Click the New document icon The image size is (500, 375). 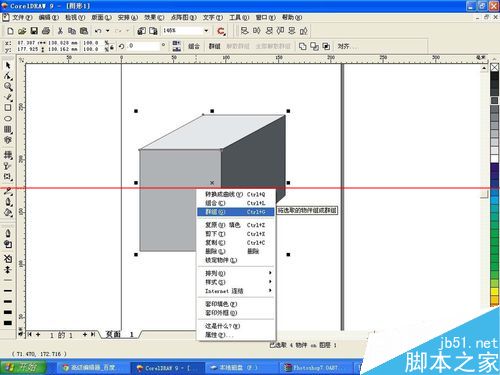click(x=10, y=31)
